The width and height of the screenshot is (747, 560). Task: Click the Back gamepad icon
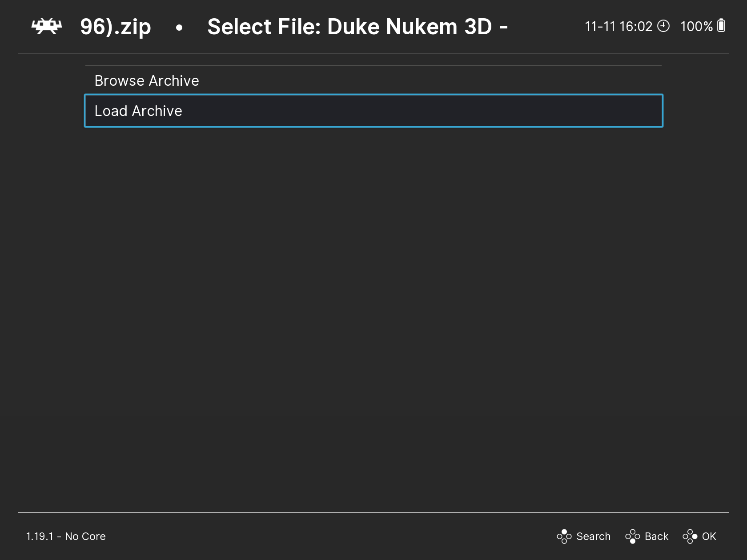tap(632, 536)
